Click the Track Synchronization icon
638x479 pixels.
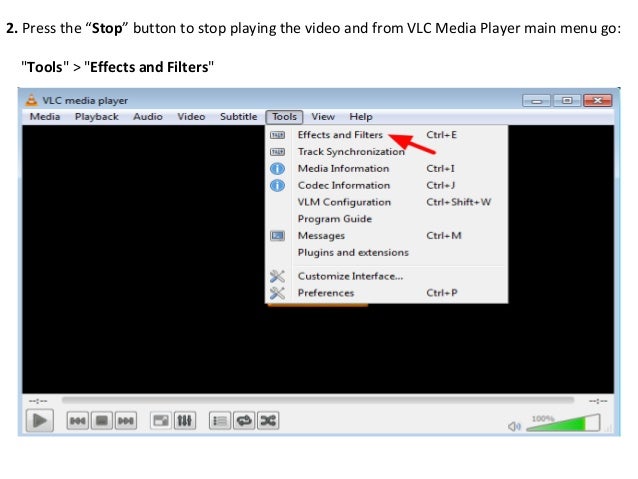pos(277,152)
